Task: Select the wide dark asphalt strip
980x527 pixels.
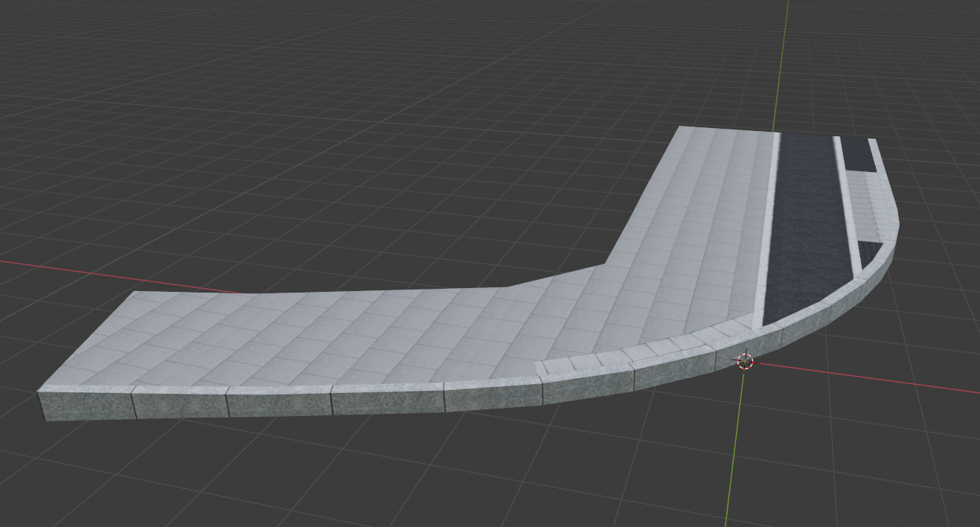Action: [807, 238]
